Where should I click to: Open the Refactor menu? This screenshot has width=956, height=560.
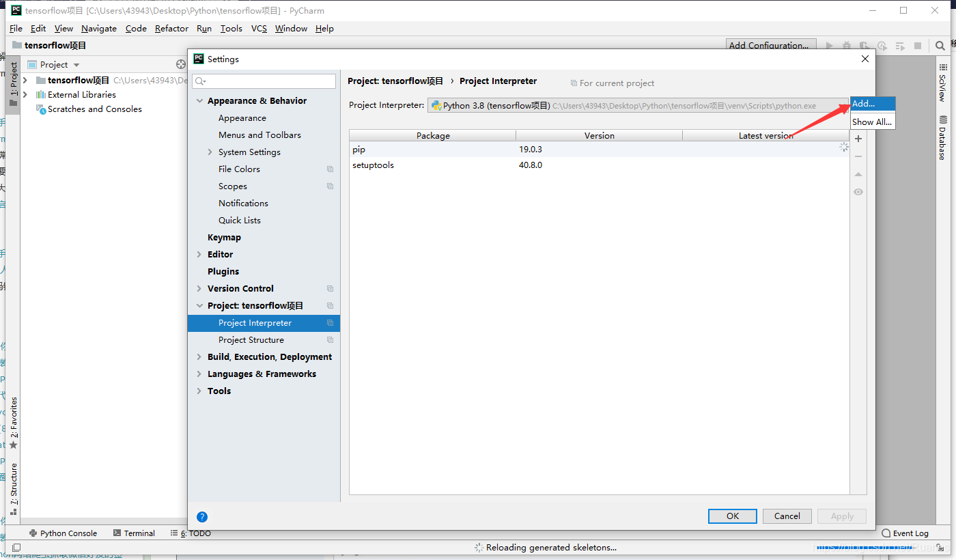[171, 29]
